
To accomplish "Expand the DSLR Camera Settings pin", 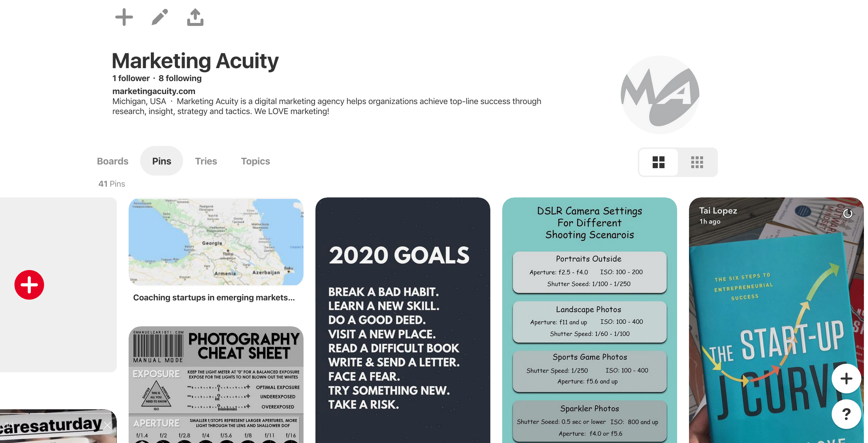I will pyautogui.click(x=589, y=320).
